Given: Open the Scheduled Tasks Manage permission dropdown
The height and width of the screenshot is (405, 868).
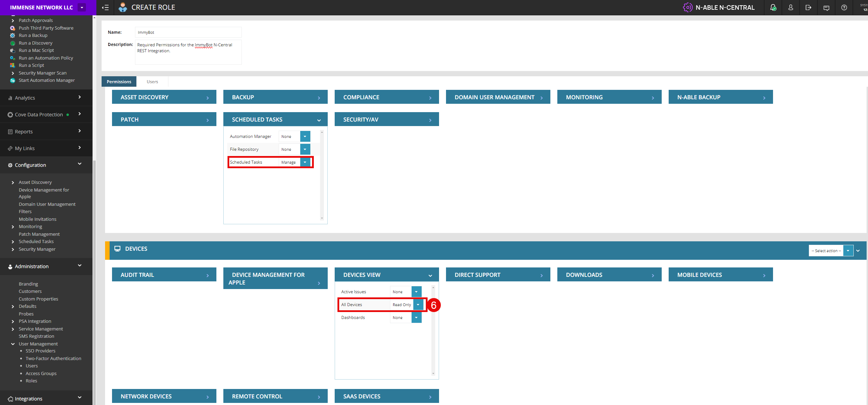Looking at the screenshot, I should coord(305,162).
